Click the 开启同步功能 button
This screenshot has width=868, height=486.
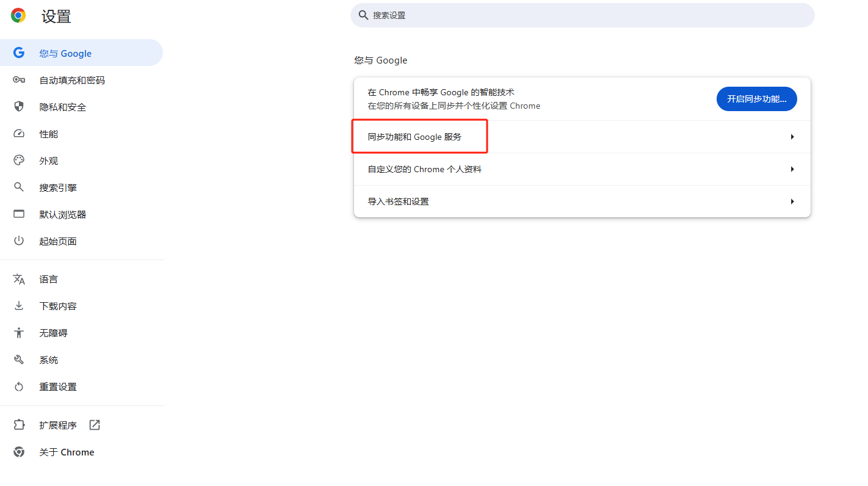756,99
